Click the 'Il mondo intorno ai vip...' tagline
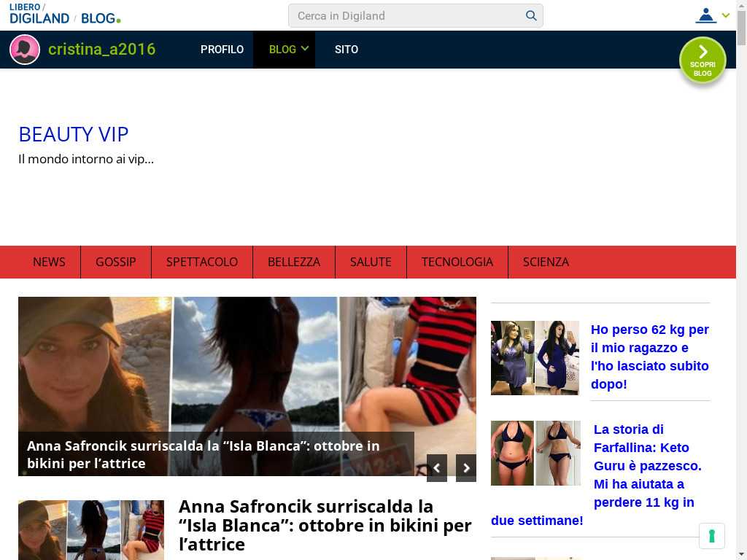Viewport: 747px width, 560px height. [86, 159]
